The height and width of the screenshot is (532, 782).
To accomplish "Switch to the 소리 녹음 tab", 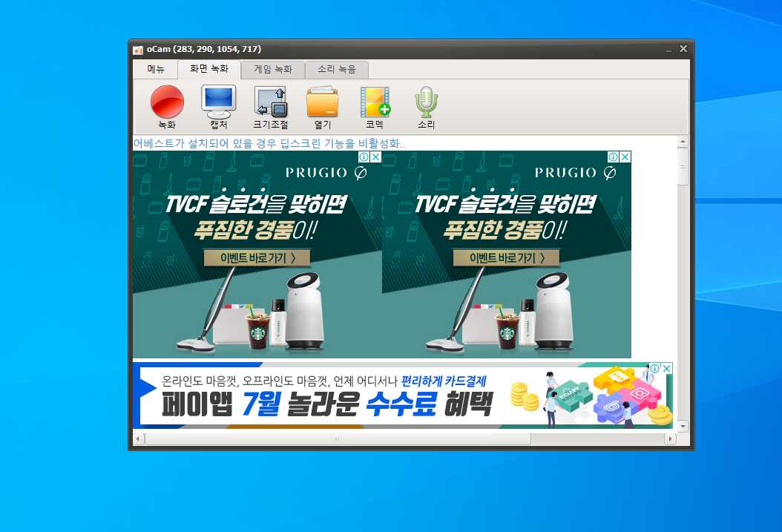I will click(337, 69).
